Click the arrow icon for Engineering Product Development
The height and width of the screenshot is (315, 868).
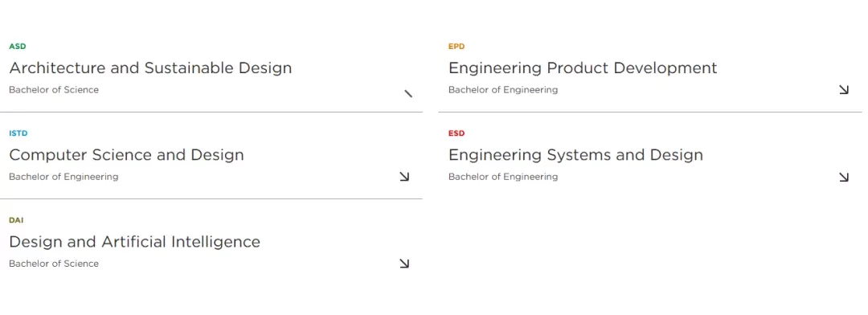[844, 90]
